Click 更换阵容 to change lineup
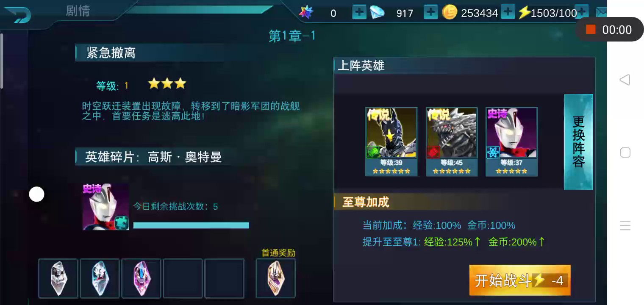Viewport: 644px width, 305px height. [578, 142]
